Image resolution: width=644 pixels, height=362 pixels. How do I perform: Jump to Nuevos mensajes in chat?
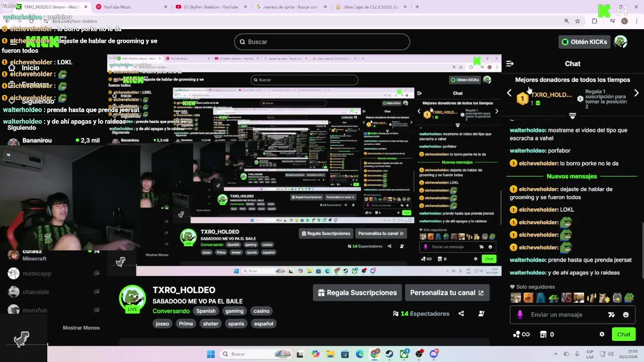(572, 176)
